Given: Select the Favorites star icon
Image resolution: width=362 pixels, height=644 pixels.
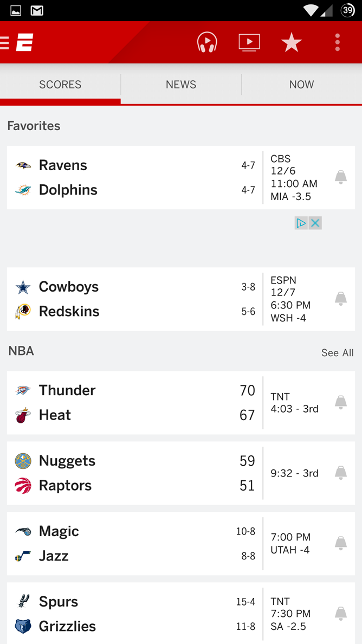Looking at the screenshot, I should (291, 42).
